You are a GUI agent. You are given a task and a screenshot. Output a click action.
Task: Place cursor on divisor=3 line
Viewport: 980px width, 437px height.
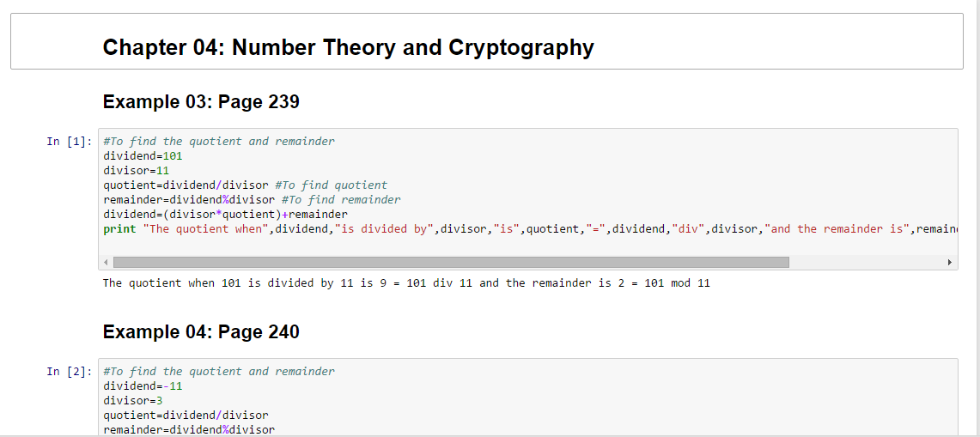click(132, 401)
